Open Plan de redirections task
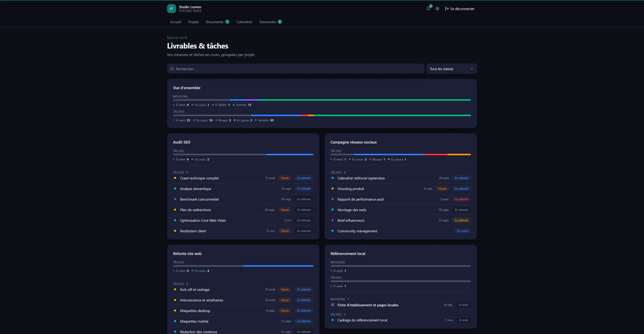 243,210
